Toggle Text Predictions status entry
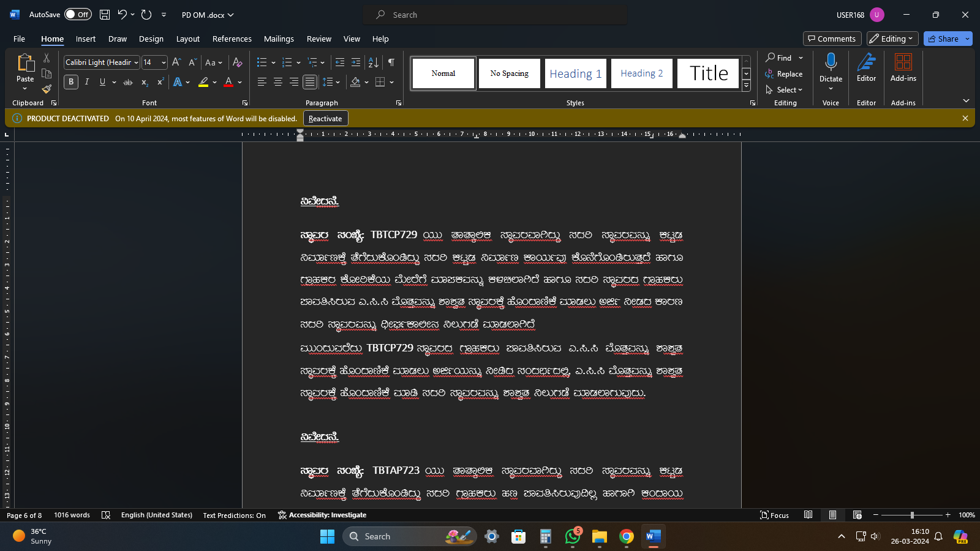The image size is (980, 551). click(235, 515)
